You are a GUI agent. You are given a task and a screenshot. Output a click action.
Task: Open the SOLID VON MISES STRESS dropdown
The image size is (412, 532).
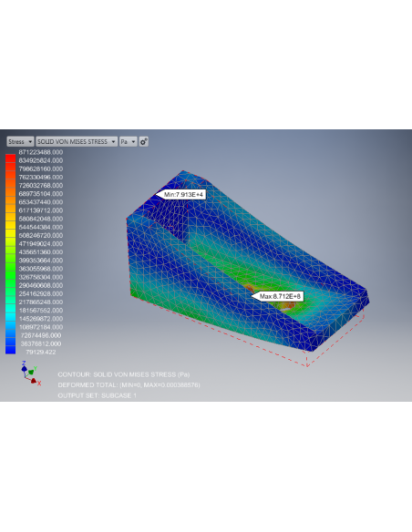tap(77, 141)
